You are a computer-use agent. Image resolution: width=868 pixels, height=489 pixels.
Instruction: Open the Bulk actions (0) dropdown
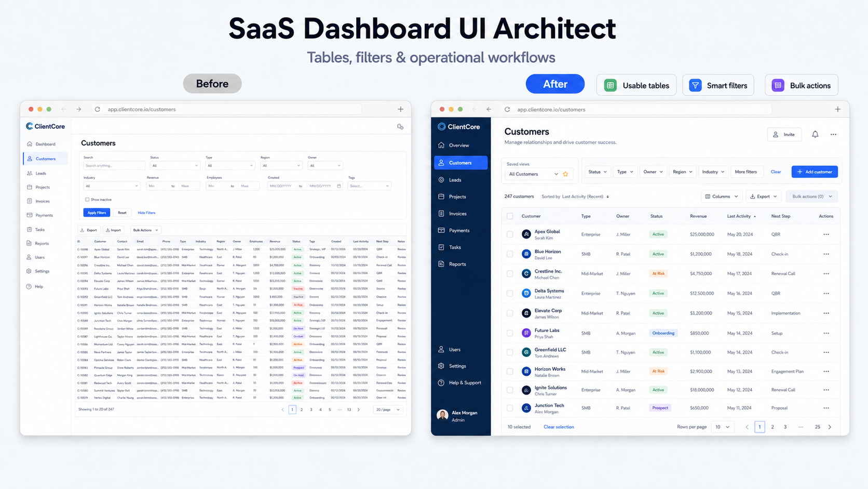pos(812,196)
